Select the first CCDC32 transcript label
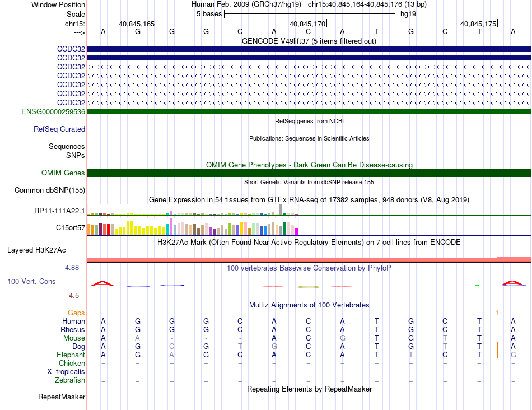This screenshot has width=532, height=410. 71,49
